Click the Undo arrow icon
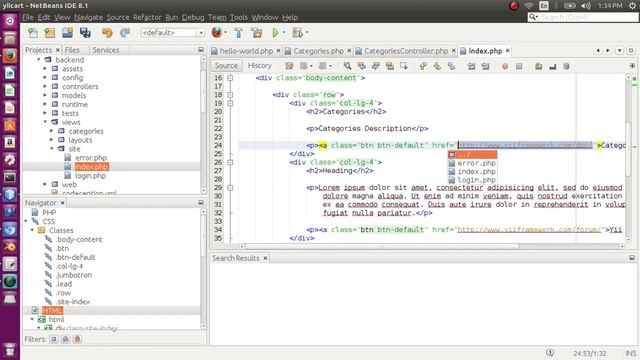 [x=107, y=33]
